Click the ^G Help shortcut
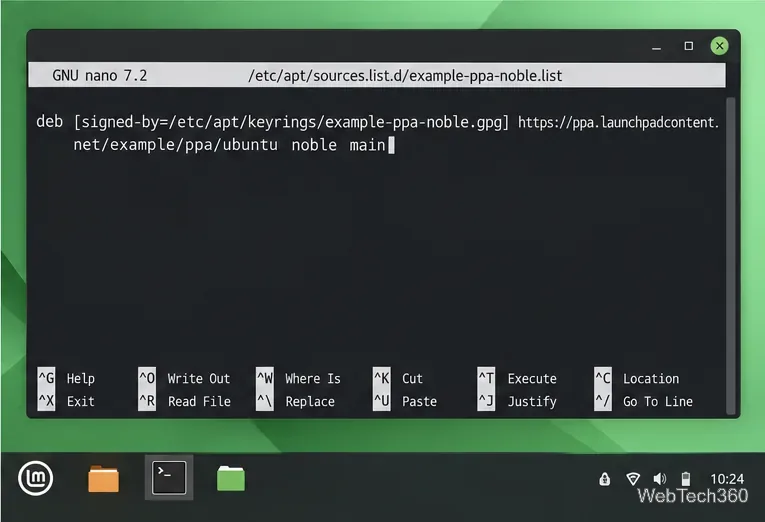 (66, 379)
